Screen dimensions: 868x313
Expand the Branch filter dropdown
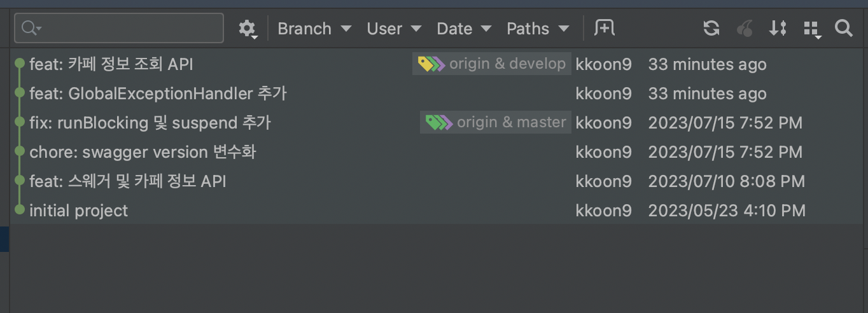(x=314, y=29)
